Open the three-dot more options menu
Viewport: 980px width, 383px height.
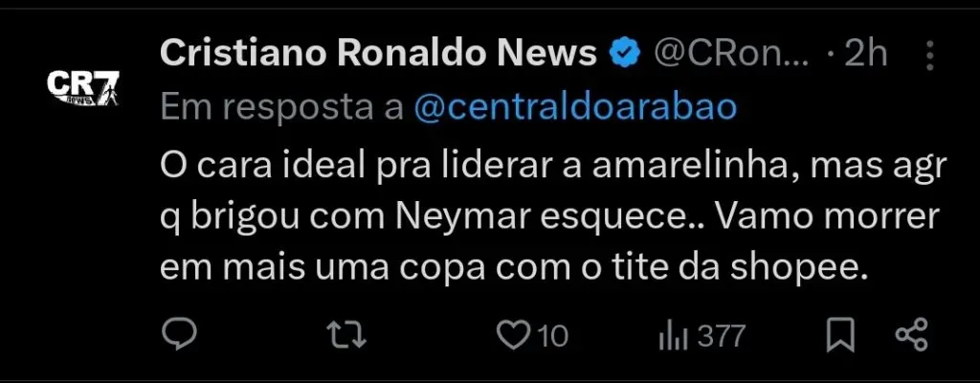pos(927,56)
